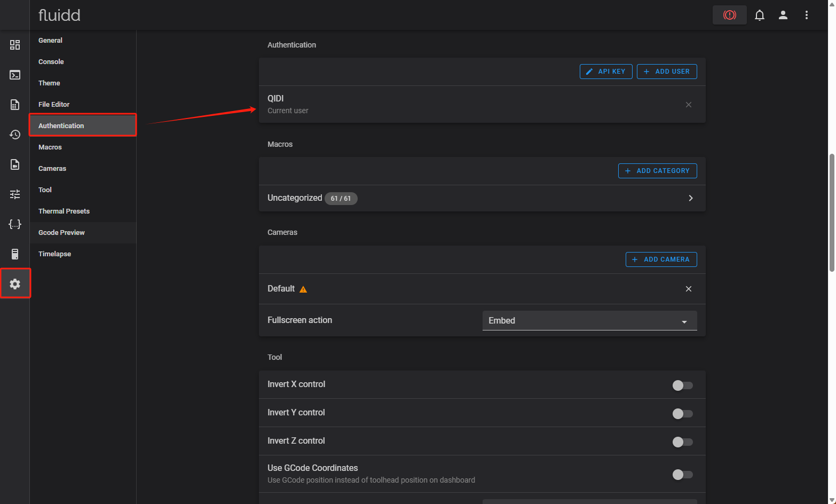Open the Tune sliders icon in sidebar
Viewport: 836px width, 504px height.
point(15,194)
